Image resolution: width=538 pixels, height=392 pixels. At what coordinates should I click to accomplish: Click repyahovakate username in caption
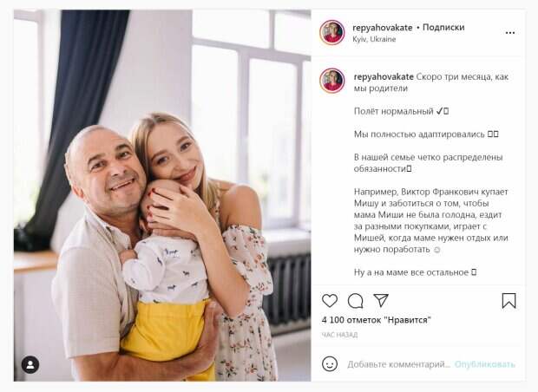pos(384,76)
